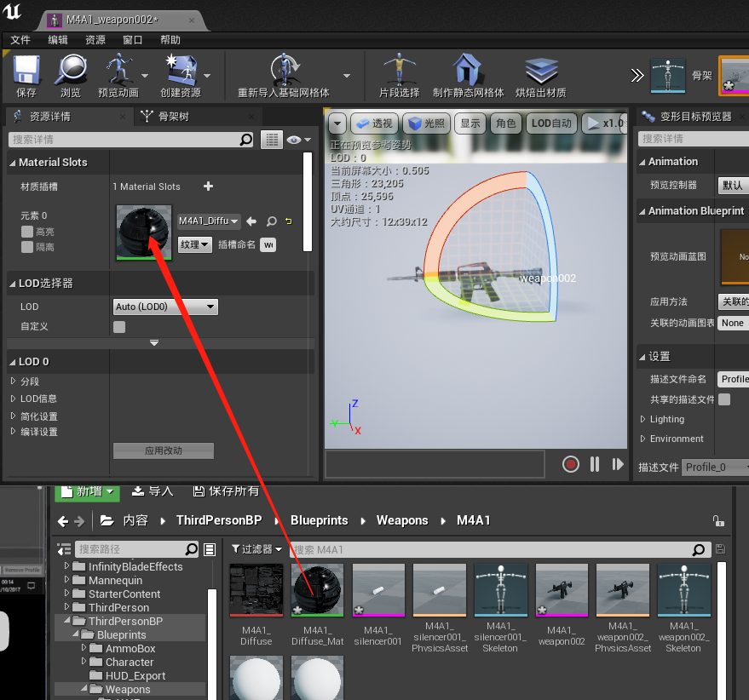This screenshot has width=749, height=700.
Task: Expand Reduction Settings (简化设置) row
Action: click(14, 416)
